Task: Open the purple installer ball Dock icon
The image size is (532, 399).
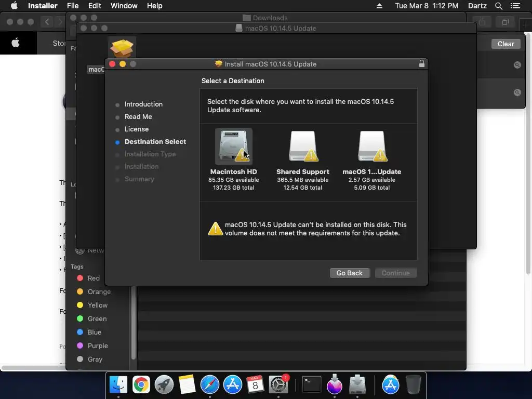Action: (x=335, y=384)
